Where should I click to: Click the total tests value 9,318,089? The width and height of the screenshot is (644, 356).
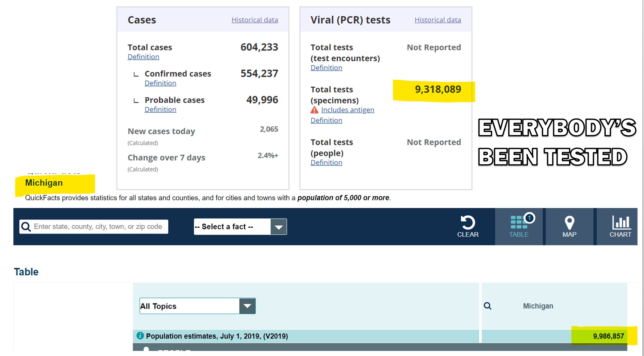click(x=438, y=89)
